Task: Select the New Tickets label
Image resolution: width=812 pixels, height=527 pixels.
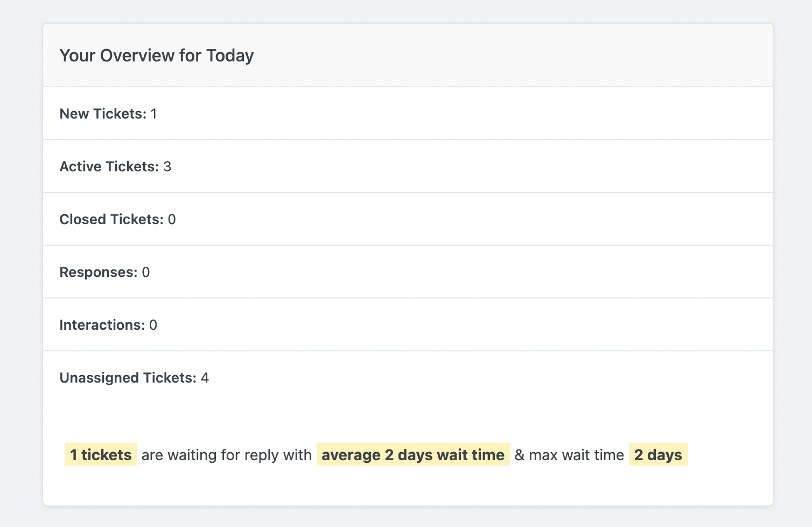Action: click(102, 114)
